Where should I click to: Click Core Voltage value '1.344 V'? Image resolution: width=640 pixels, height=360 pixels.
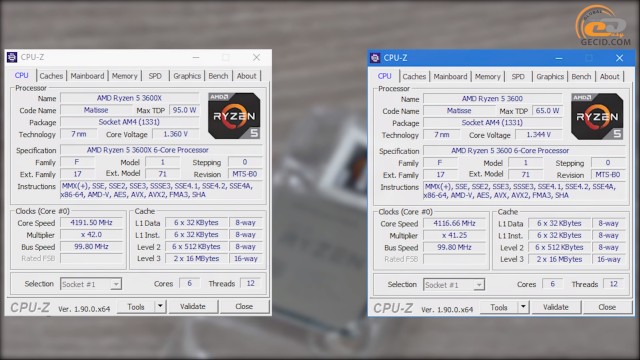(538, 135)
